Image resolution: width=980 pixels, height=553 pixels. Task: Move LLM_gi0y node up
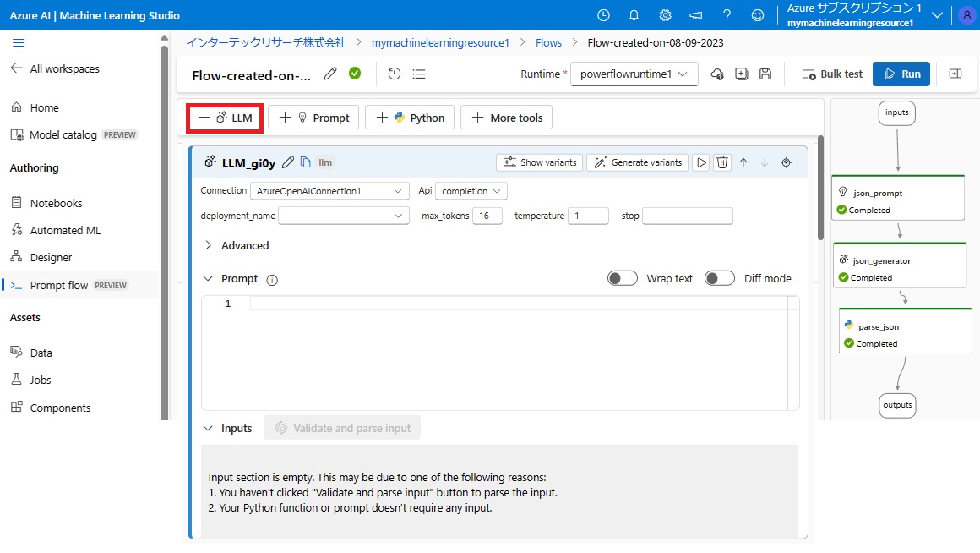743,162
